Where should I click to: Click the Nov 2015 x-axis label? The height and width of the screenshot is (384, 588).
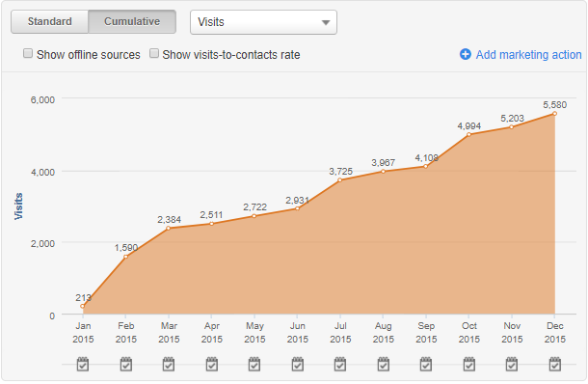click(512, 333)
